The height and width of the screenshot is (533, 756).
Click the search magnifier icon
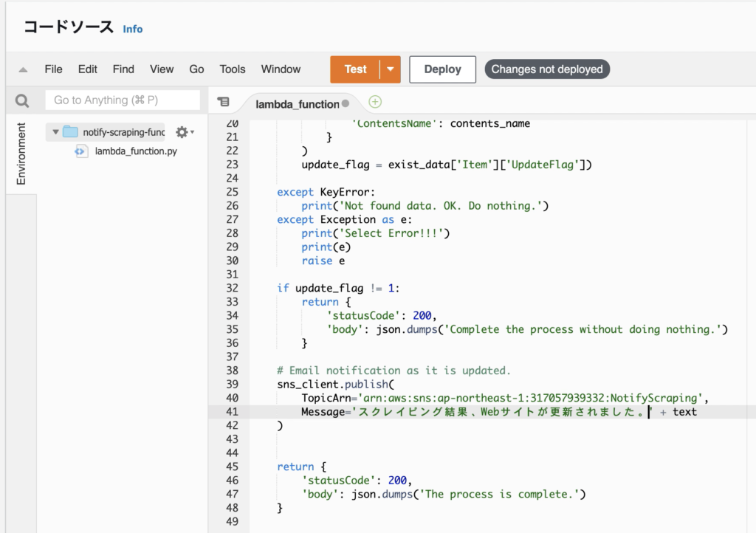click(x=21, y=100)
